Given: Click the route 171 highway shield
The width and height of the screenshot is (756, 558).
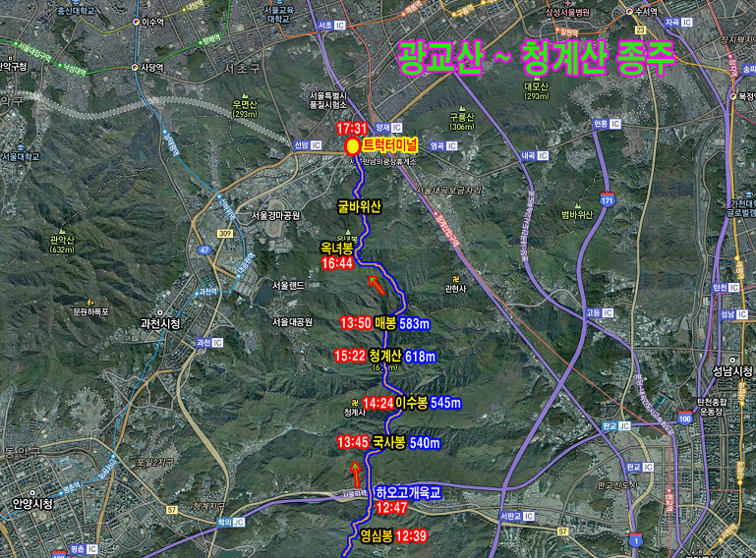Looking at the screenshot, I should [609, 200].
